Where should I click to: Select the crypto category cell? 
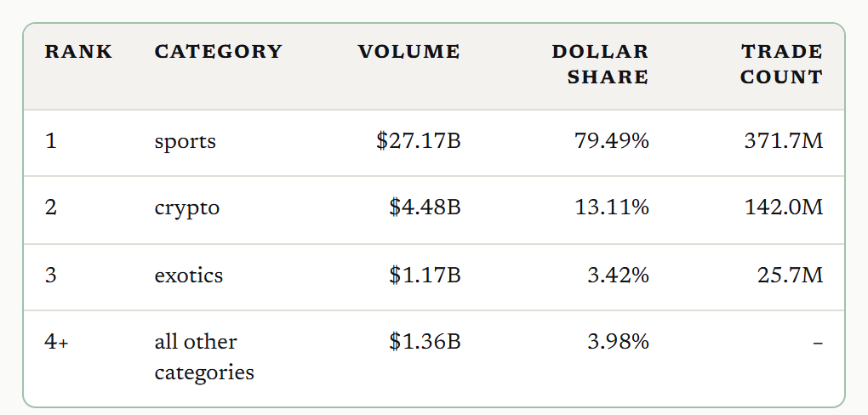tap(187, 208)
